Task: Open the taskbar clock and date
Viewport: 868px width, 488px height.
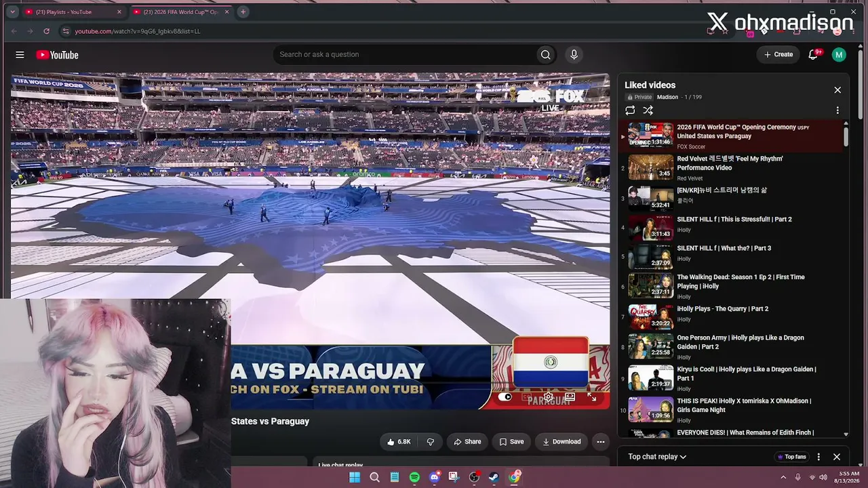Action: tap(848, 477)
